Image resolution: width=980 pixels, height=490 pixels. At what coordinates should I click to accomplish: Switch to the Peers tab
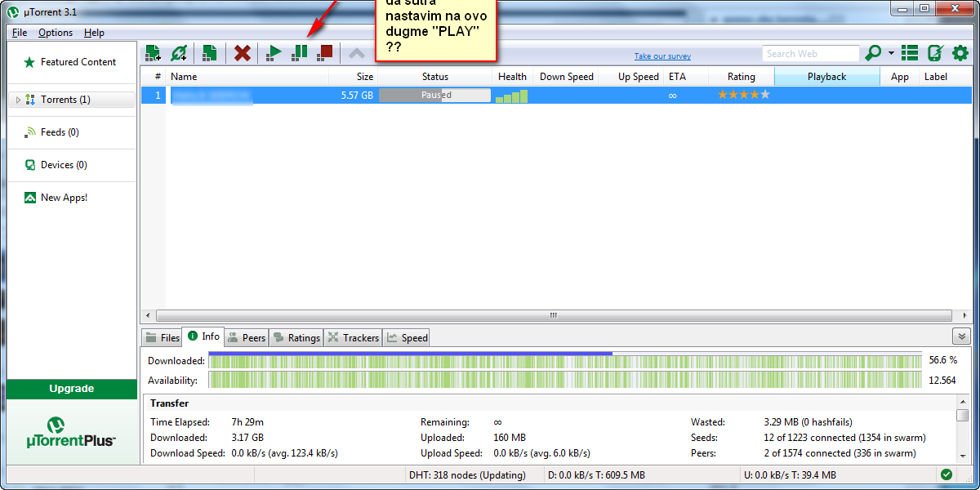coord(247,337)
